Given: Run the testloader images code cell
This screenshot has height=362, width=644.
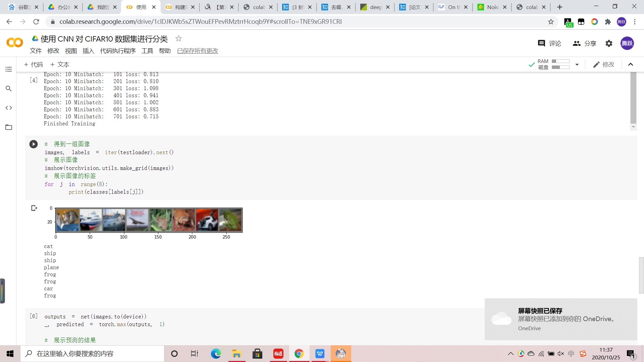Looking at the screenshot, I should click(x=34, y=144).
